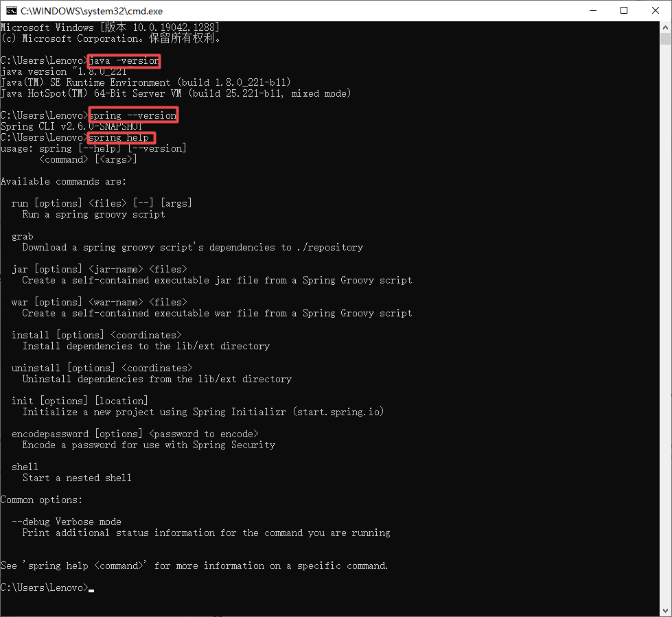Click 'Print additional status information' line
Screen dimensions: 672x617
click(x=206, y=533)
